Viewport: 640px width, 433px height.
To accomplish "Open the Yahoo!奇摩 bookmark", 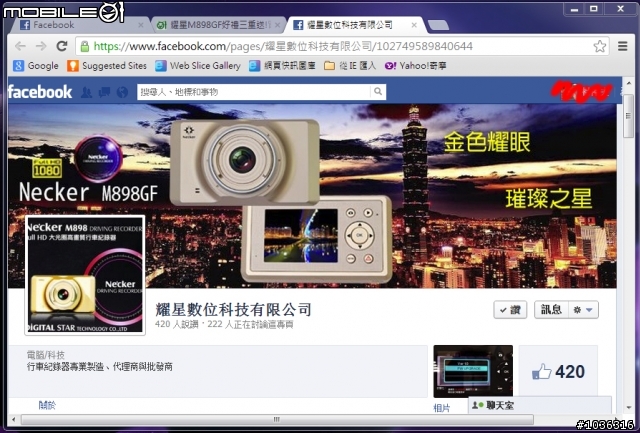I will coord(416,66).
